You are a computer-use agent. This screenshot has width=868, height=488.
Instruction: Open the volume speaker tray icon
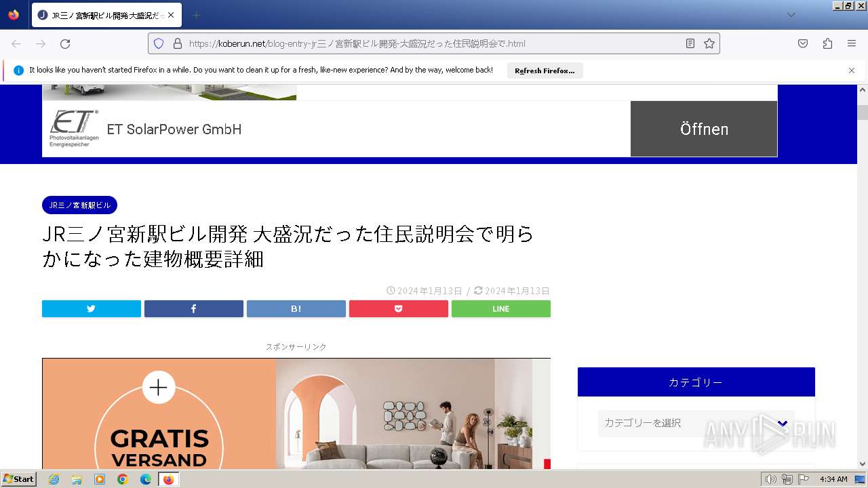[x=771, y=479]
